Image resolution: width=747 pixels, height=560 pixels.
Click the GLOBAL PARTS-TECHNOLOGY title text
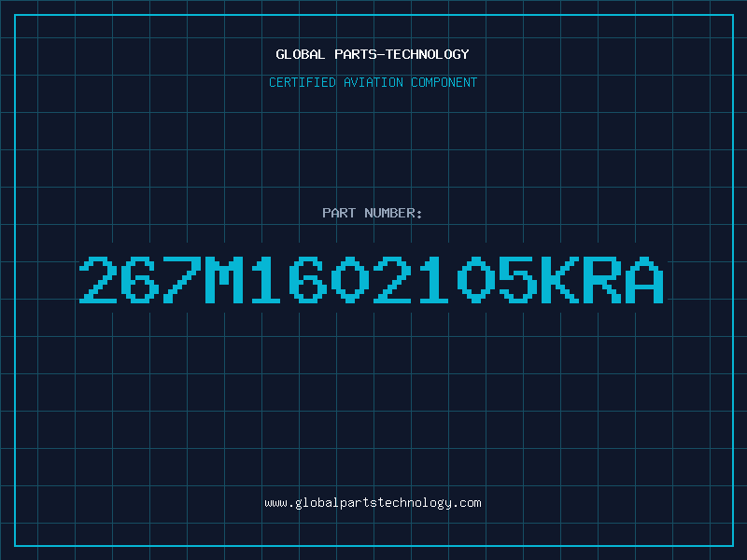pos(373,54)
